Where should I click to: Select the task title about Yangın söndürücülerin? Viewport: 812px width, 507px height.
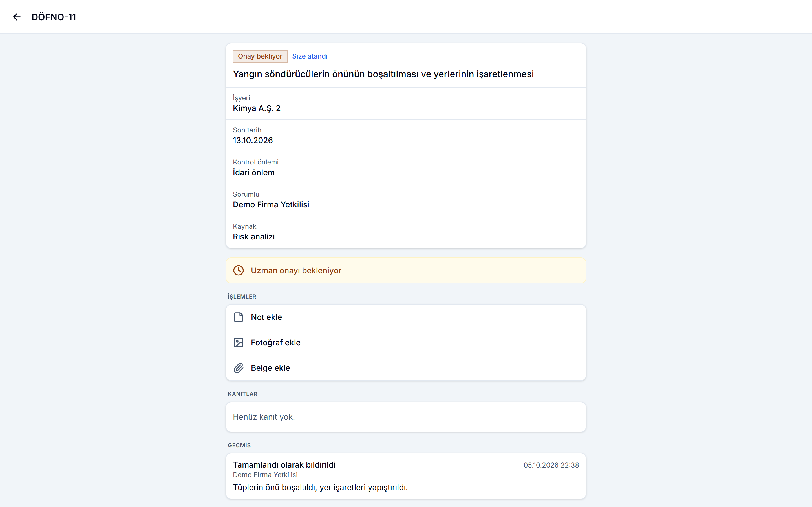pos(383,74)
